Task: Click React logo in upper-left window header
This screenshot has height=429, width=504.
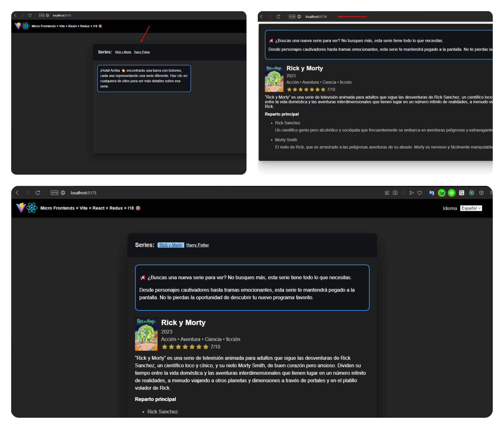Action: (25, 26)
